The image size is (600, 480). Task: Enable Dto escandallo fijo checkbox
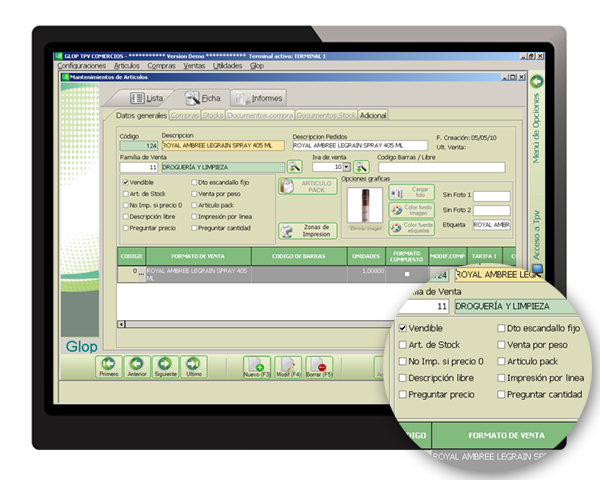(194, 183)
